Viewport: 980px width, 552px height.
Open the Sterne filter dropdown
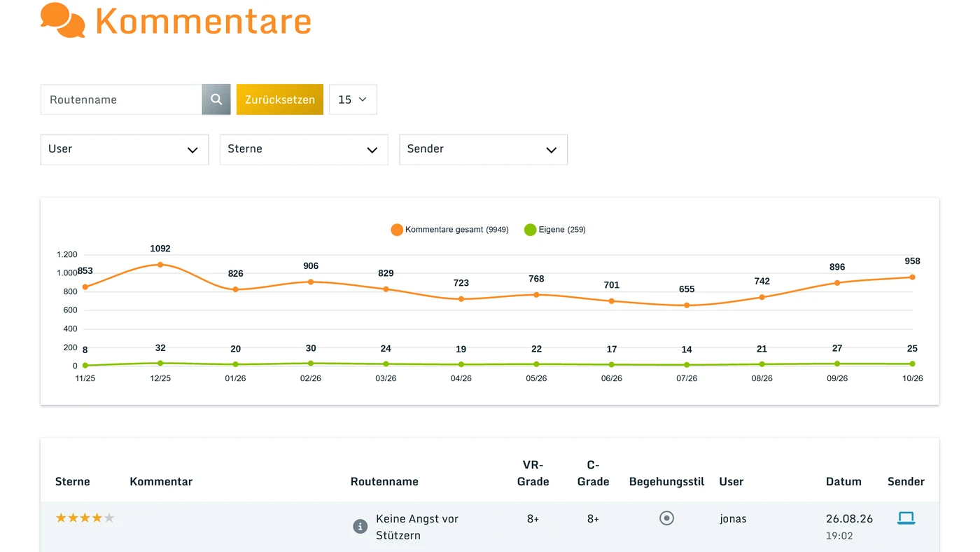click(x=304, y=150)
